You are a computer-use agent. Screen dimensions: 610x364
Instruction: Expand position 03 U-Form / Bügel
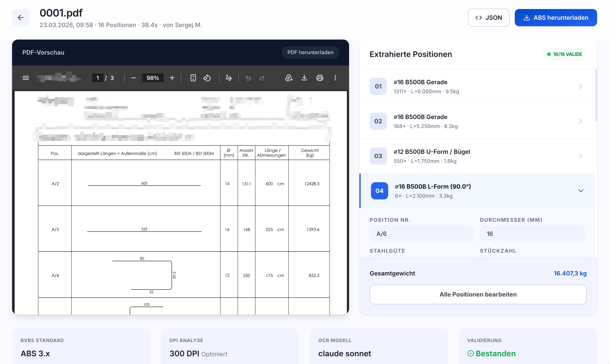[478, 156]
